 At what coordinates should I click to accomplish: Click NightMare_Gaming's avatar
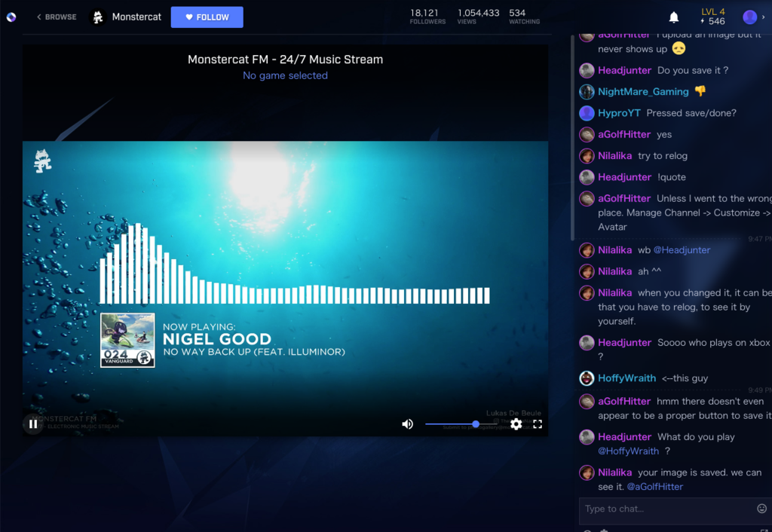(587, 91)
